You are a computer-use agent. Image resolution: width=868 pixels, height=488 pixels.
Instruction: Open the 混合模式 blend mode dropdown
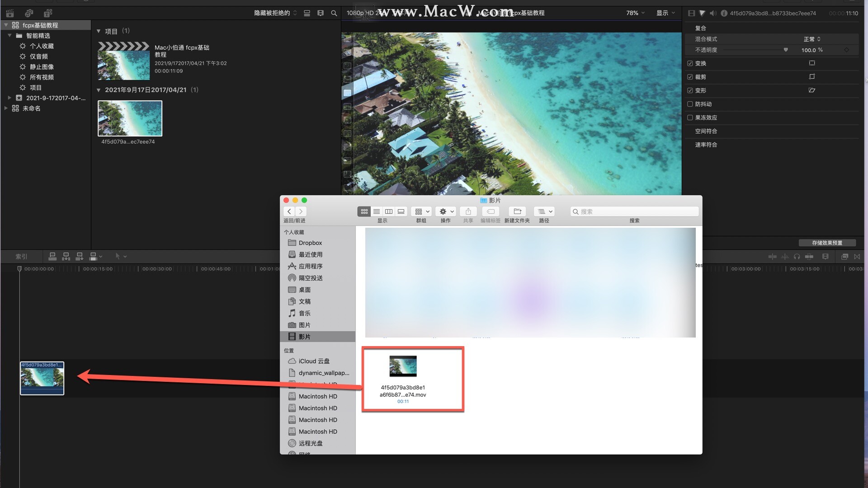coord(812,39)
